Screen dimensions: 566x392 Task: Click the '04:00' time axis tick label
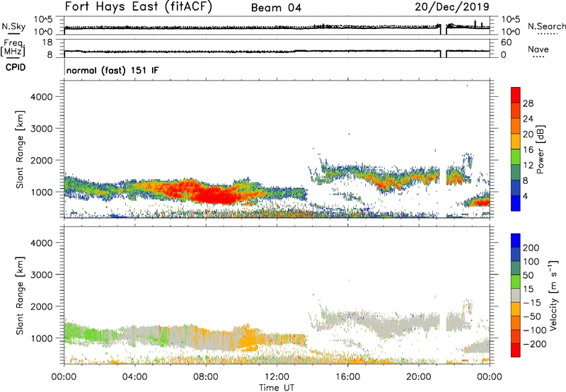(x=134, y=377)
